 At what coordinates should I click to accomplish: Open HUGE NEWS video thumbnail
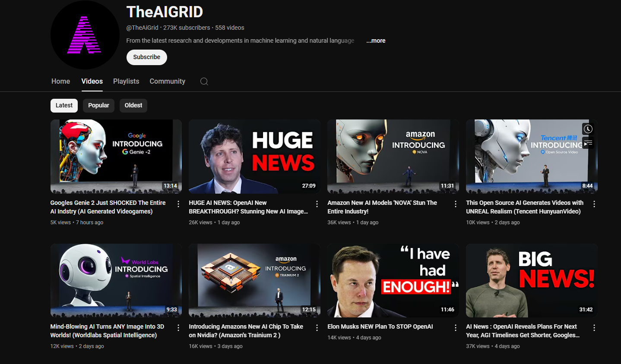tap(255, 156)
